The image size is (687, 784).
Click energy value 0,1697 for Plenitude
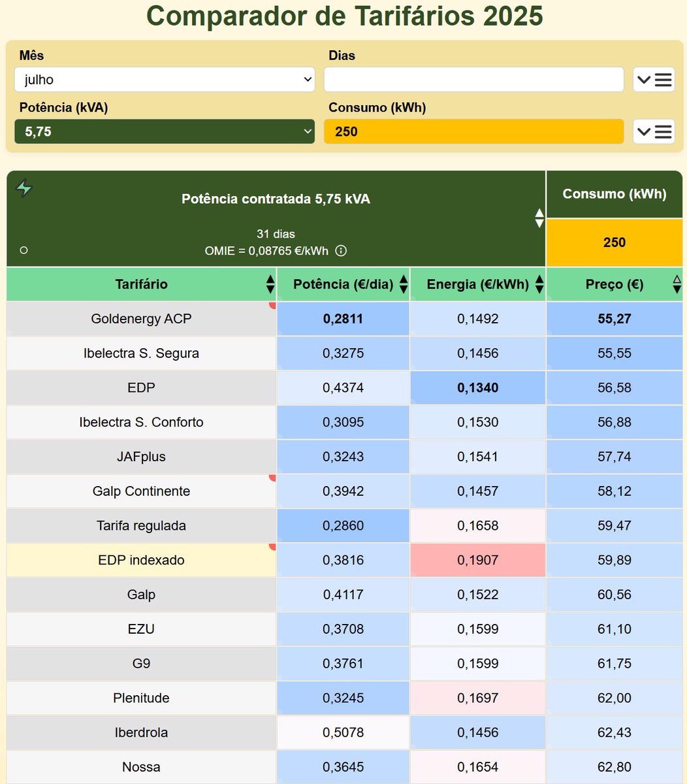click(478, 698)
